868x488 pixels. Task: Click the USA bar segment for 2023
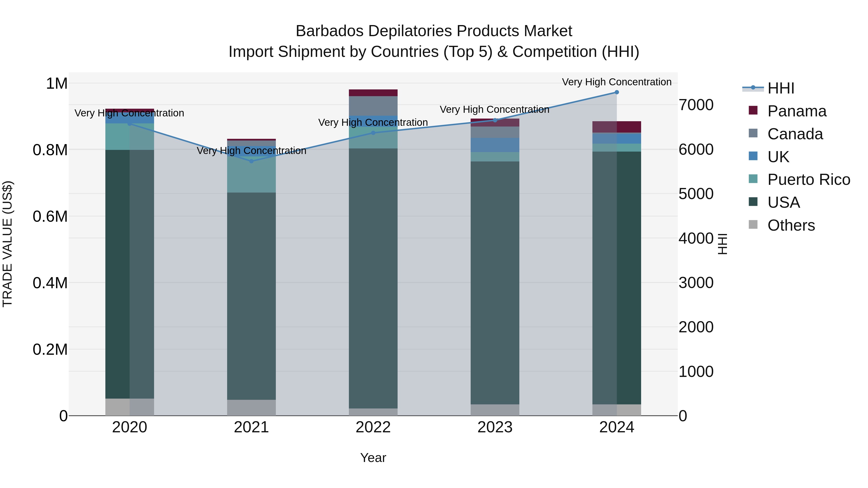tap(495, 283)
